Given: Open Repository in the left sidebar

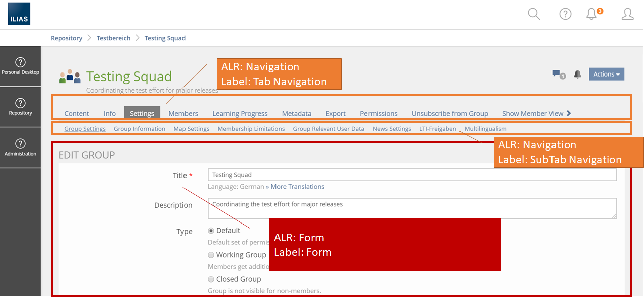Looking at the screenshot, I should [x=20, y=107].
